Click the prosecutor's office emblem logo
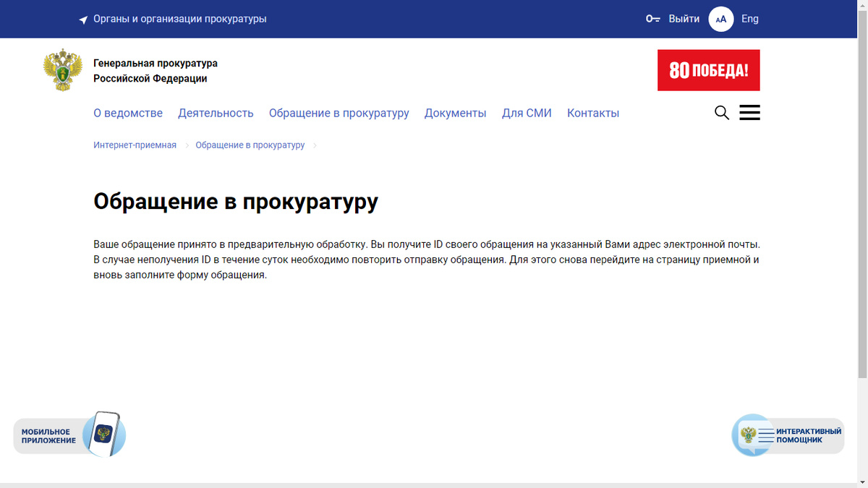The height and width of the screenshot is (488, 868). pos(62,69)
